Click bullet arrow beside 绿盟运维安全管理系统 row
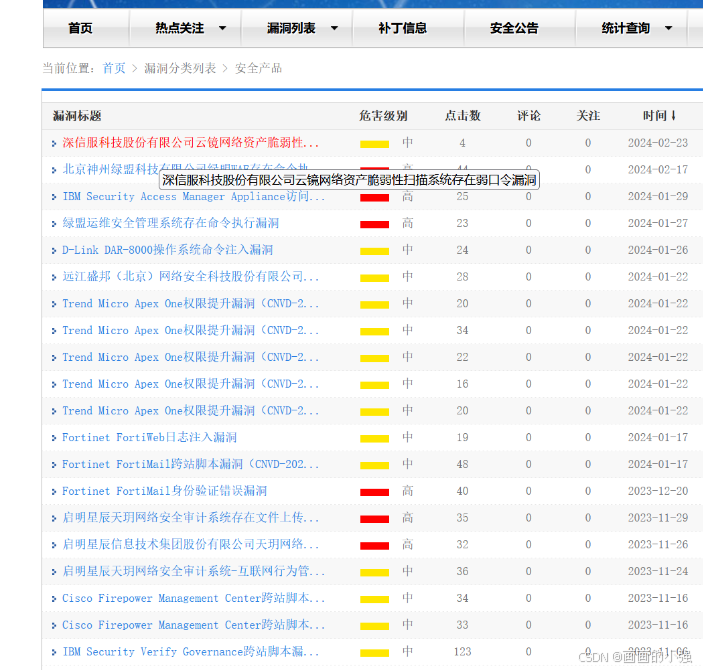 54,224
